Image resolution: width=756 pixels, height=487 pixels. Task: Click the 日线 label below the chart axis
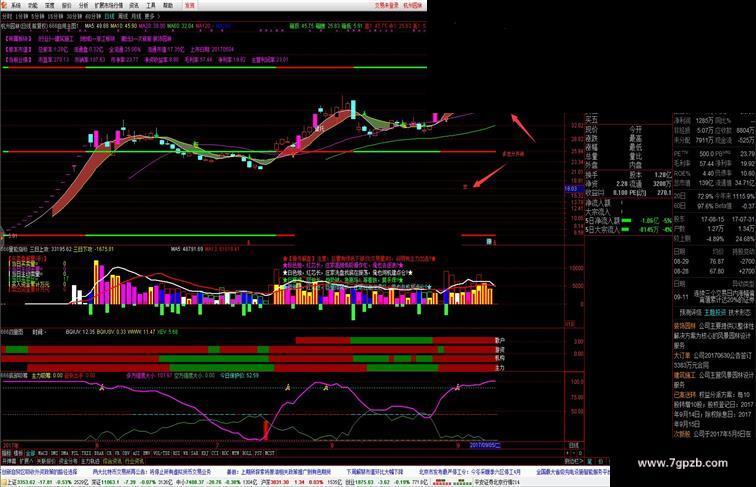point(574,445)
